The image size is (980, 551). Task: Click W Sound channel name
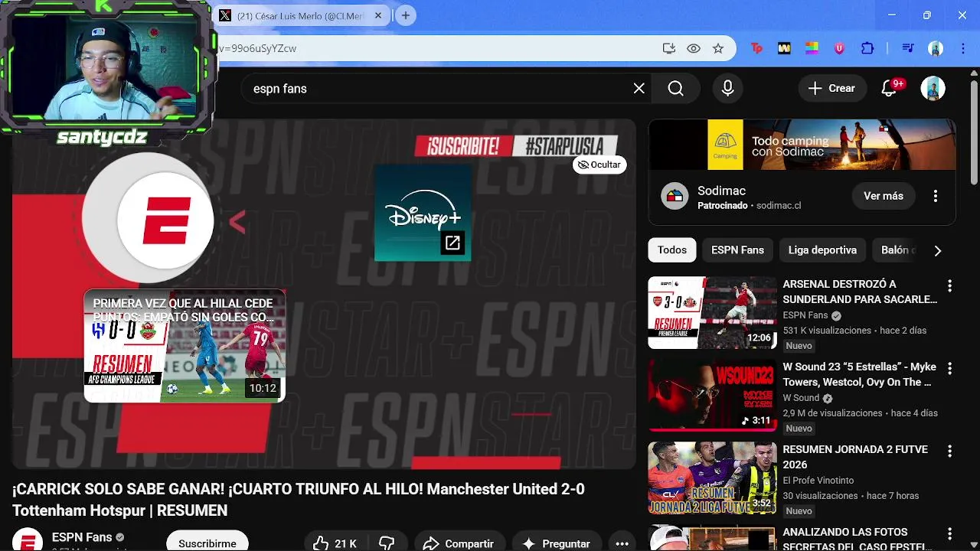tap(801, 398)
